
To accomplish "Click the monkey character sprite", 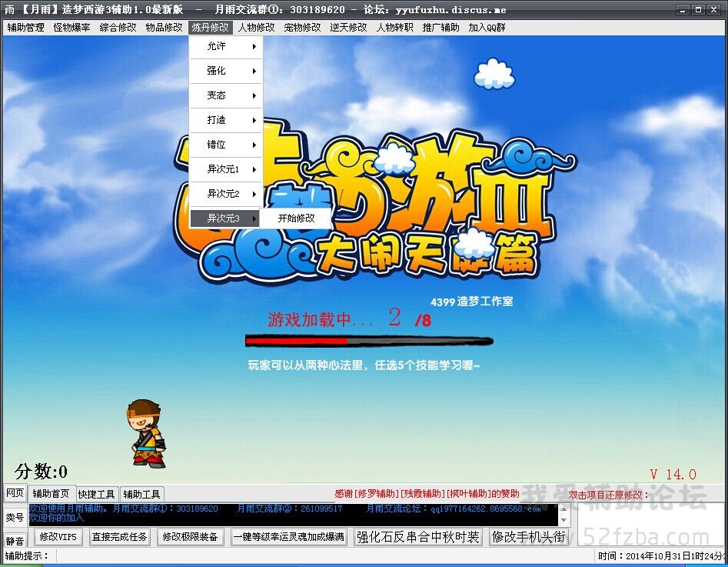I will pyautogui.click(x=145, y=433).
